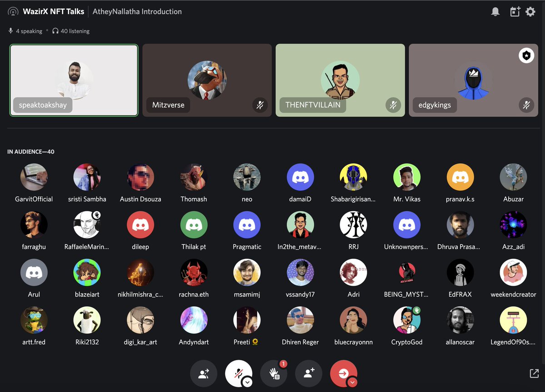This screenshot has height=392, width=545.
Task: Click the stage channel broadcast icon
Action: 13,12
